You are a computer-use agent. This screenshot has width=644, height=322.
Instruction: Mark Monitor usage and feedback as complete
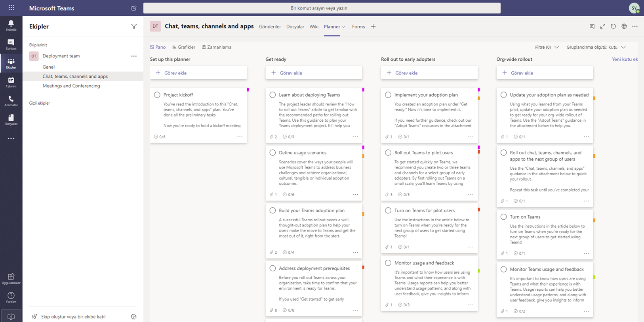388,263
